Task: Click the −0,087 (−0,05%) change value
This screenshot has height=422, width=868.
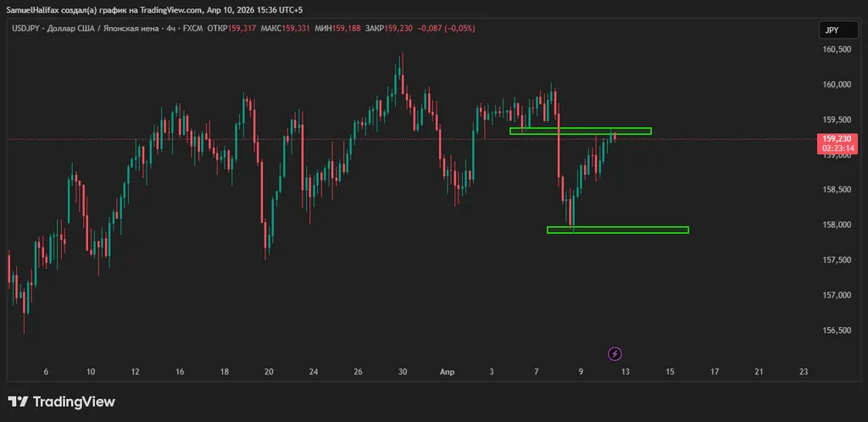Action: 447,28
